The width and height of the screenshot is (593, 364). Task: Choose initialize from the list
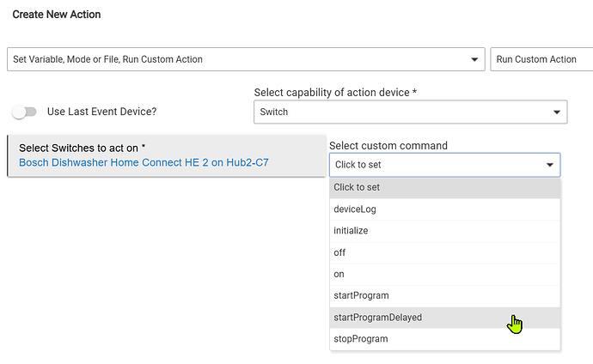pos(351,231)
